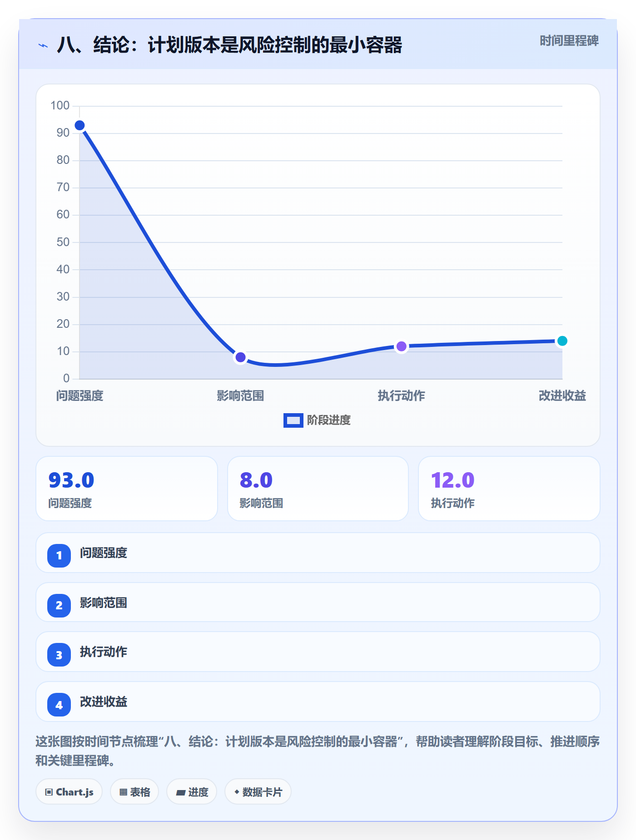Click the description paragraph starting 这张图按时间节点
Screen dimensions: 636x840
(x=318, y=751)
